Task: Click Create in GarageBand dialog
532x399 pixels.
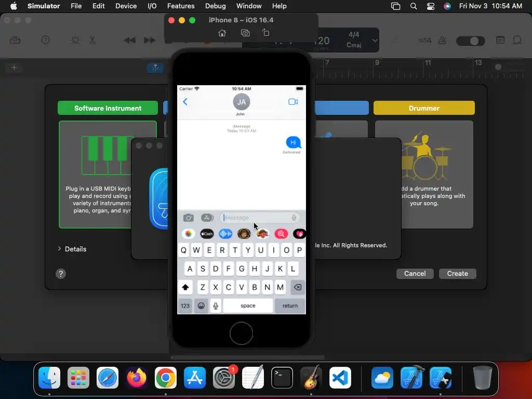Action: [x=457, y=273]
